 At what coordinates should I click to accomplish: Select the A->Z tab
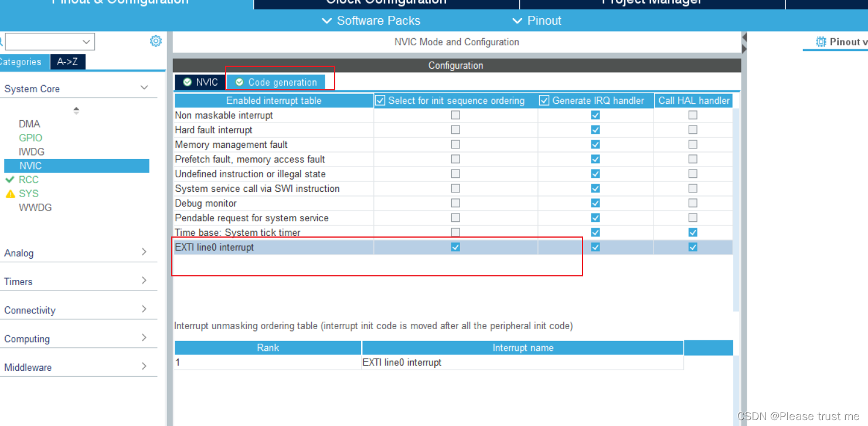click(x=67, y=62)
